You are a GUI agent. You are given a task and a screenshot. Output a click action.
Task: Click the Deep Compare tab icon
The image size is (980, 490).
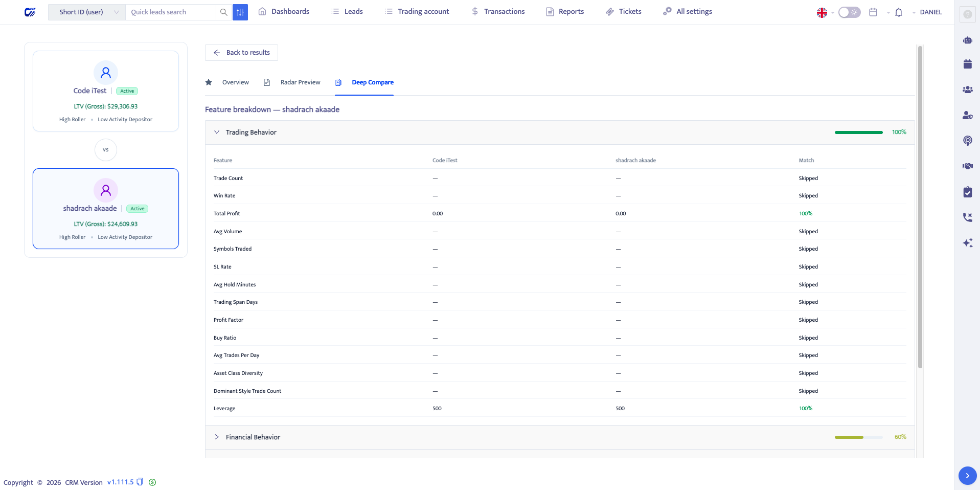[338, 82]
